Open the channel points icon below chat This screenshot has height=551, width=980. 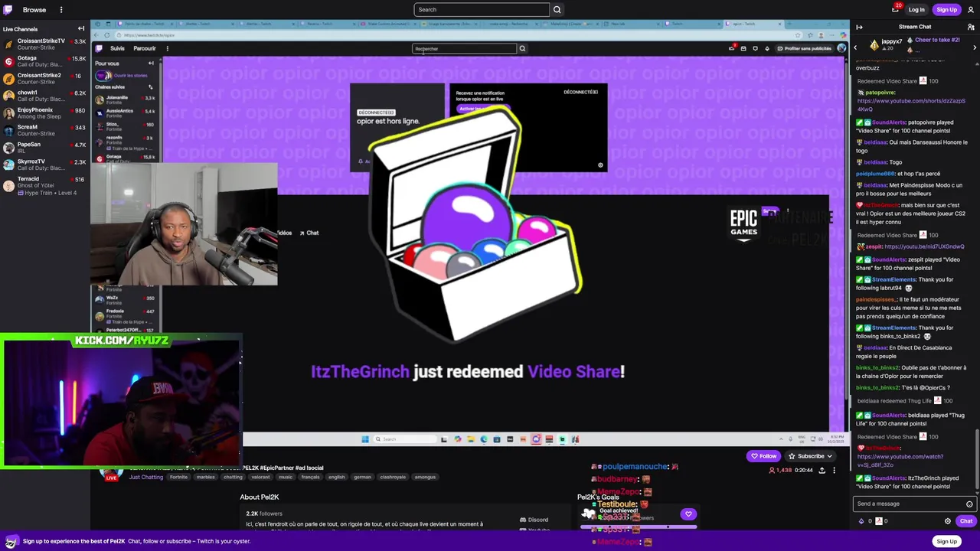click(879, 521)
